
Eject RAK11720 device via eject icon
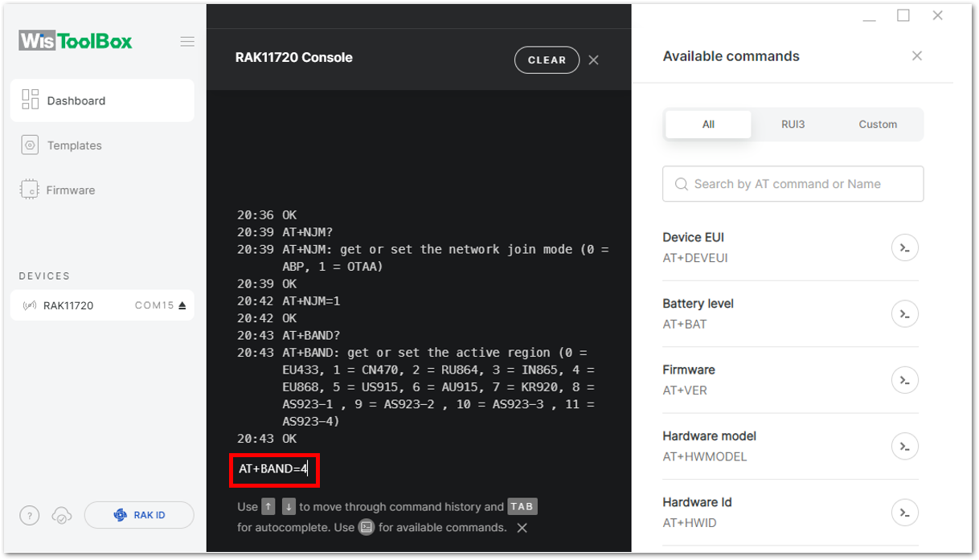tap(182, 305)
